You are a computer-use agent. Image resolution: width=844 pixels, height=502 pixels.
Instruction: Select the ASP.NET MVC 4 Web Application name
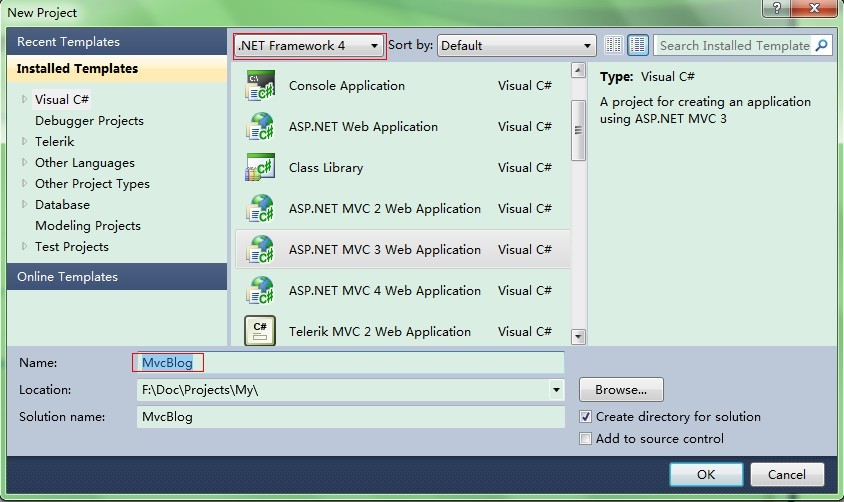(385, 291)
